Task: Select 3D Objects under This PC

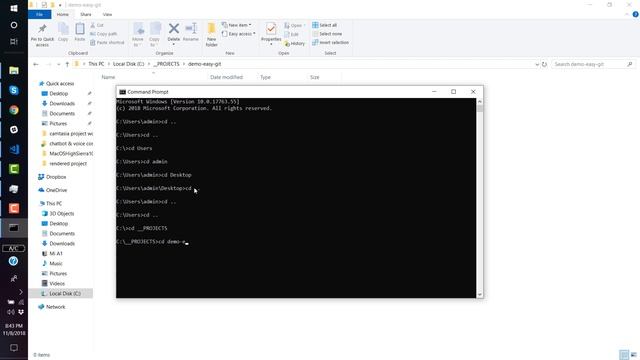Action: tap(62, 213)
